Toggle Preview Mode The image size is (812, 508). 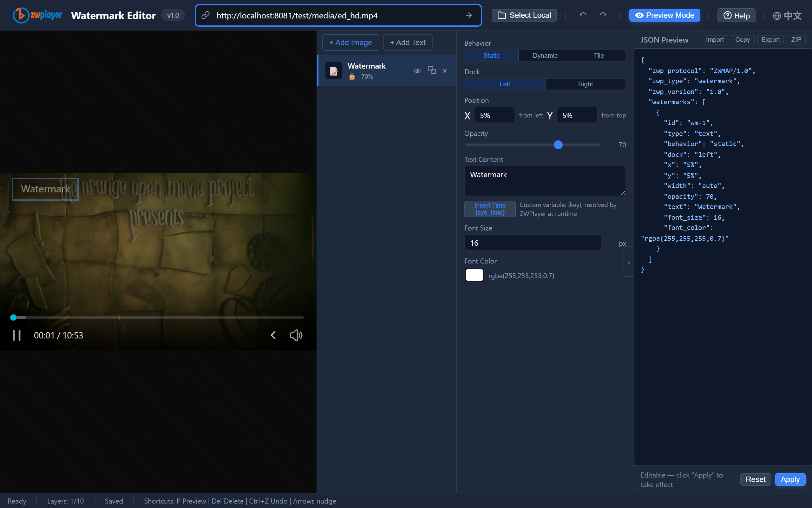[665, 16]
